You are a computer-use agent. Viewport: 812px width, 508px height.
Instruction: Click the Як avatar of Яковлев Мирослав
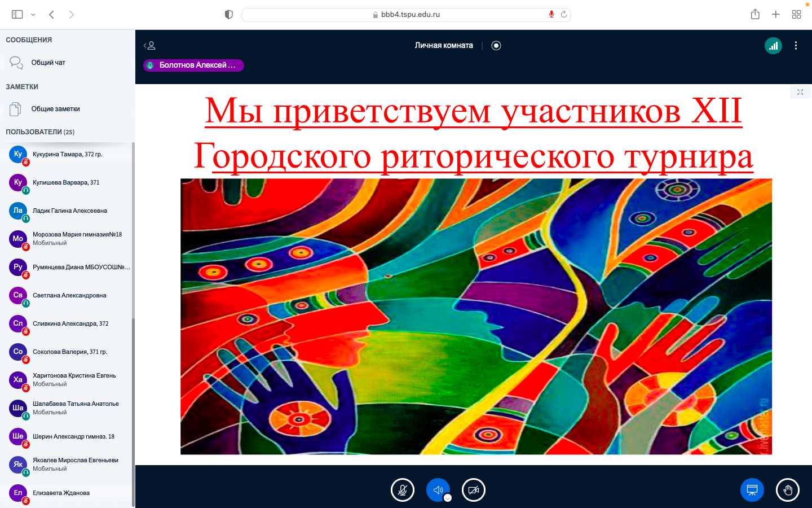tap(18, 465)
